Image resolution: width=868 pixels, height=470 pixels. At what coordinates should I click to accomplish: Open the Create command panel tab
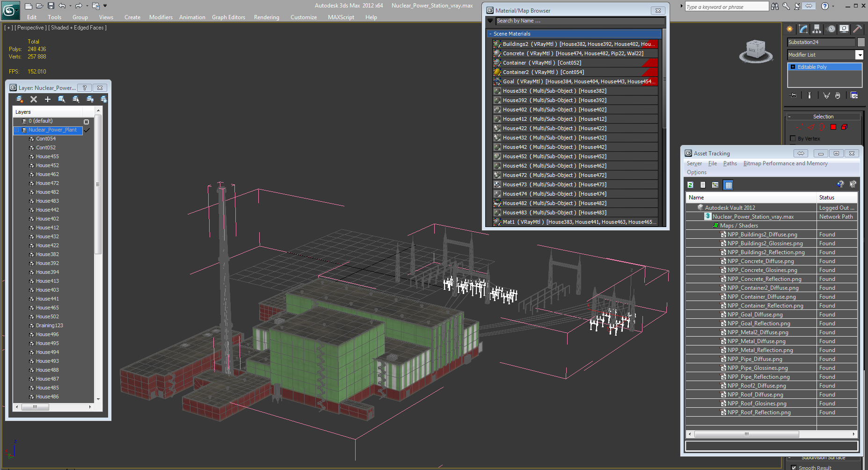coord(790,29)
